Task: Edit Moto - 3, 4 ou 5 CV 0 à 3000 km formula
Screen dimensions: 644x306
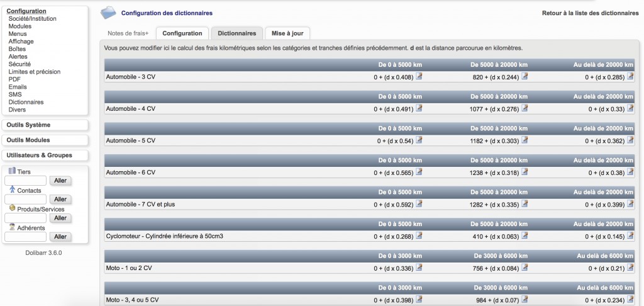Action: [x=419, y=300]
